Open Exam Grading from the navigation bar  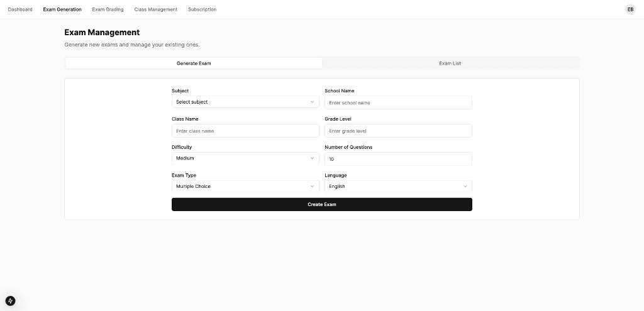click(x=108, y=9)
